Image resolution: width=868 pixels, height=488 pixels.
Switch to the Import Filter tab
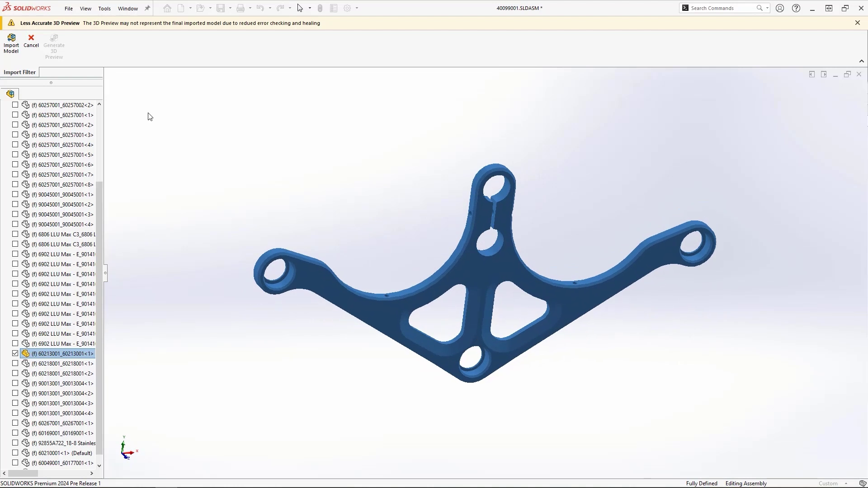click(19, 72)
